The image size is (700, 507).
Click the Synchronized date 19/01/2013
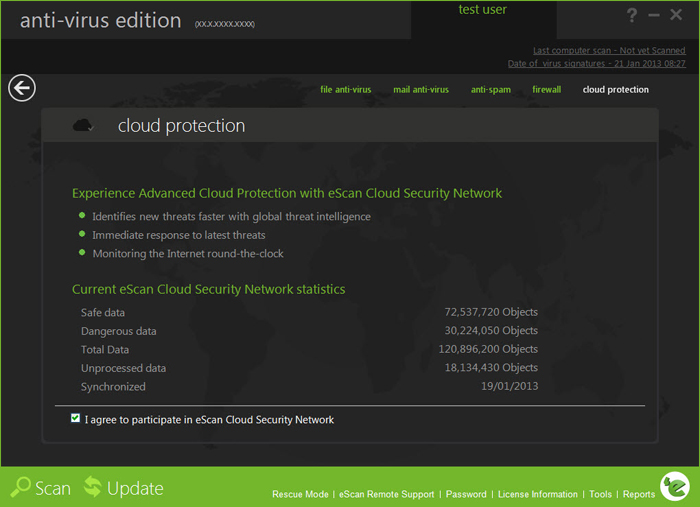(x=509, y=386)
